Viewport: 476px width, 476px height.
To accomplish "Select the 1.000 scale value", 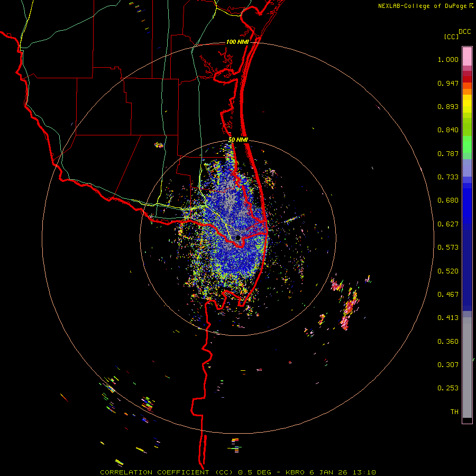I will tap(448, 59).
